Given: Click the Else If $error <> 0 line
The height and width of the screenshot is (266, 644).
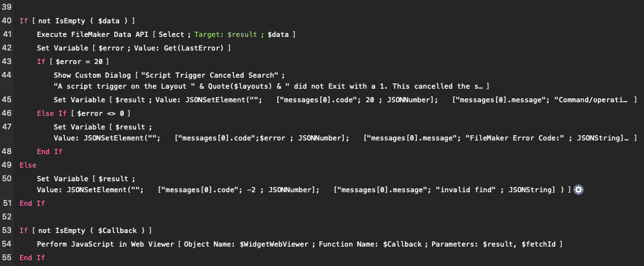Looking at the screenshot, I should coord(84,113).
